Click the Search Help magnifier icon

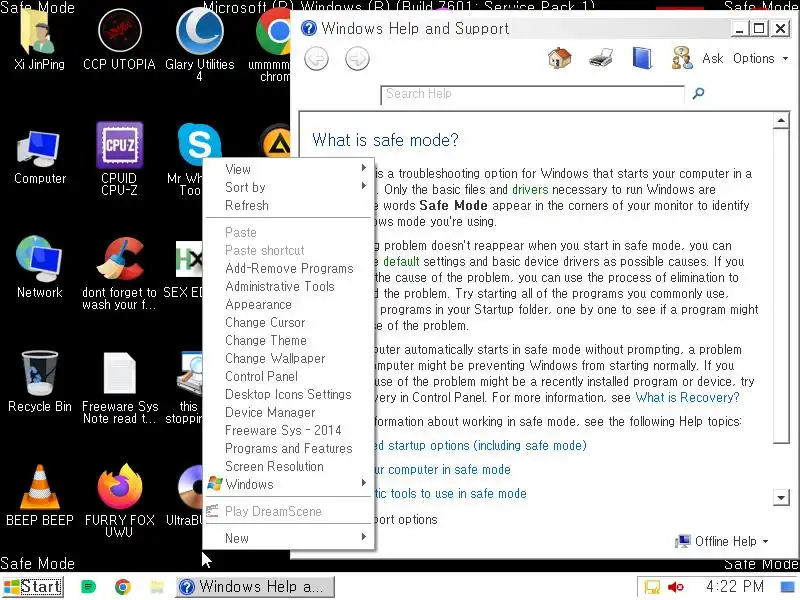coord(698,93)
